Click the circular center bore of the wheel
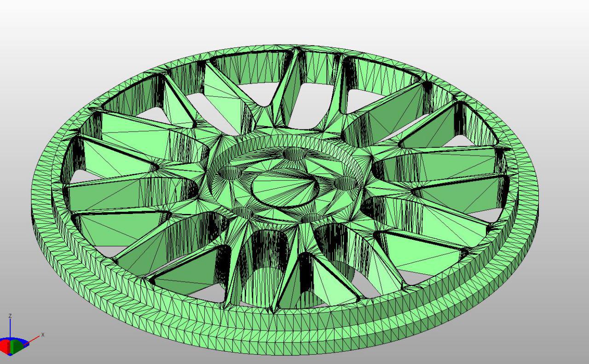Image resolution: width=589 pixels, height=364 pixels. (285, 187)
